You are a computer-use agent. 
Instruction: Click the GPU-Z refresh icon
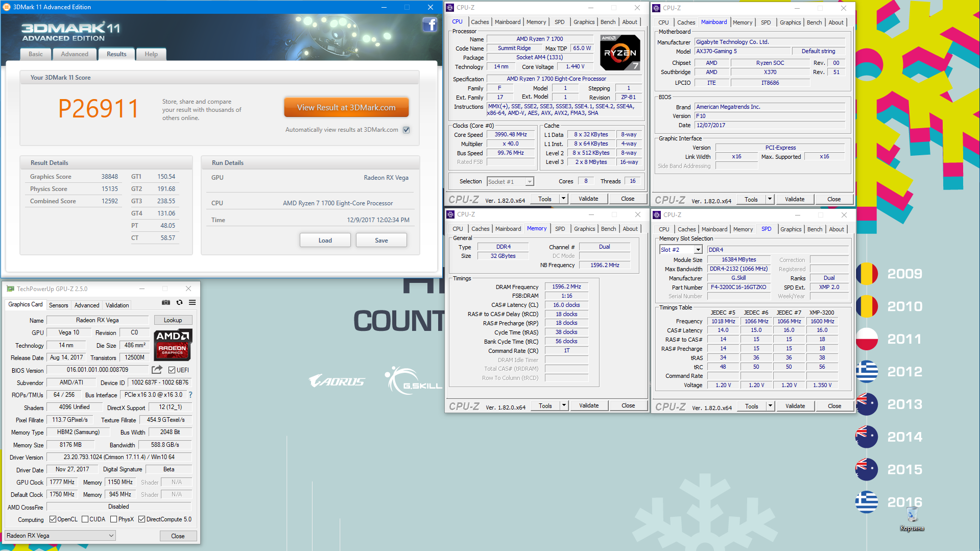coord(179,303)
